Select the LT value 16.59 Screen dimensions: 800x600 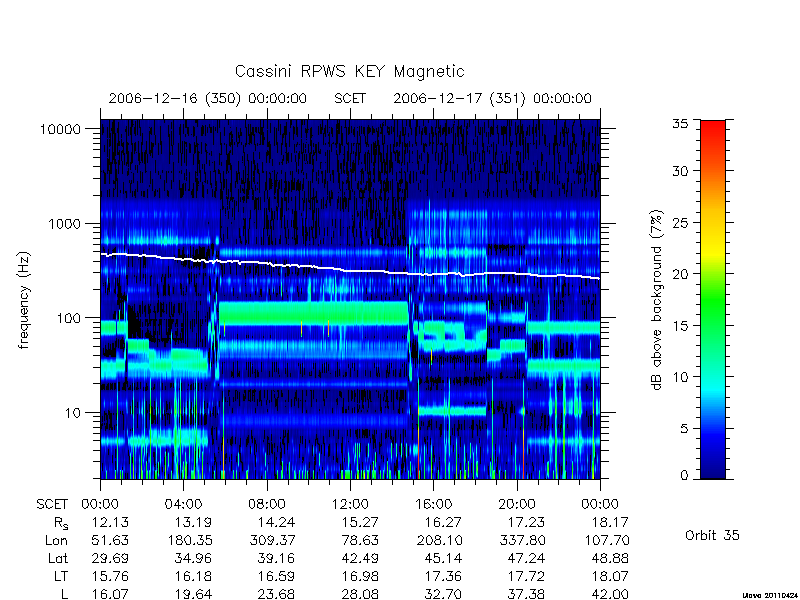pyautogui.click(x=277, y=576)
